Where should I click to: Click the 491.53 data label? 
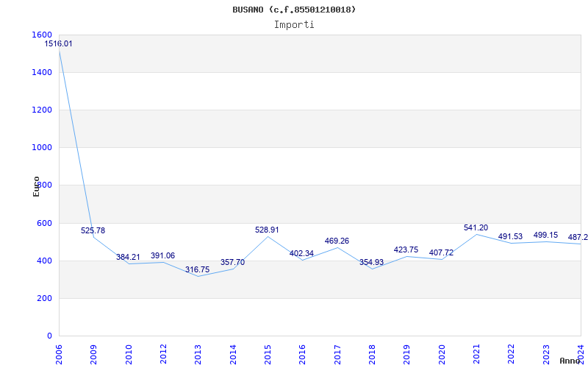[510, 236]
